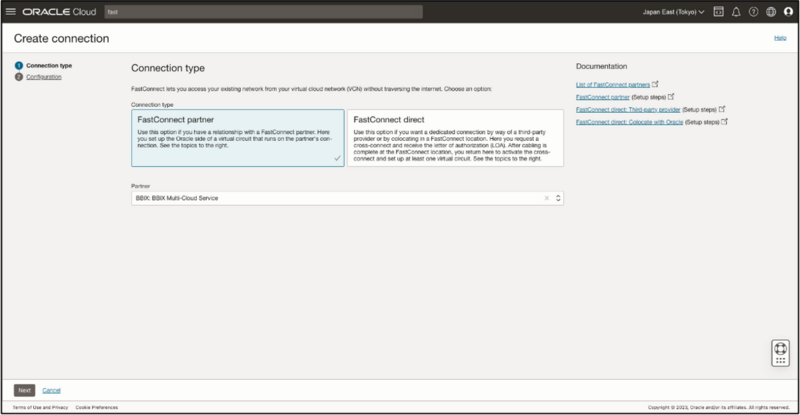Expand the Partner dropdown arrows
Viewport: 800px width, 415px height.
pos(558,198)
